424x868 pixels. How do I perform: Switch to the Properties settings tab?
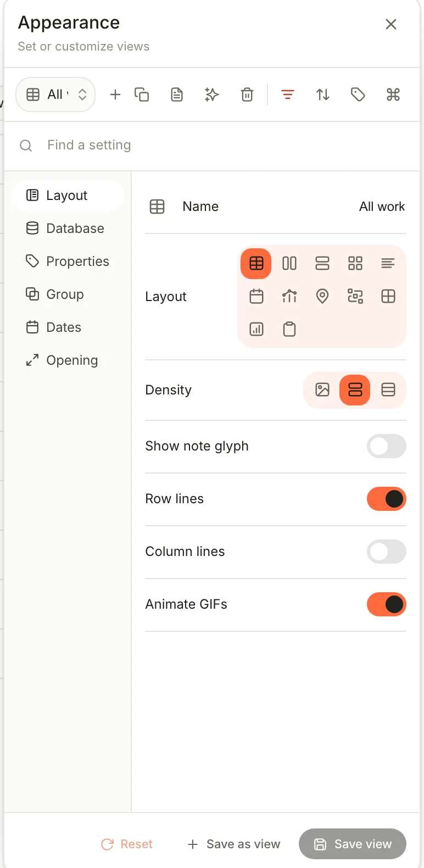pyautogui.click(x=68, y=261)
